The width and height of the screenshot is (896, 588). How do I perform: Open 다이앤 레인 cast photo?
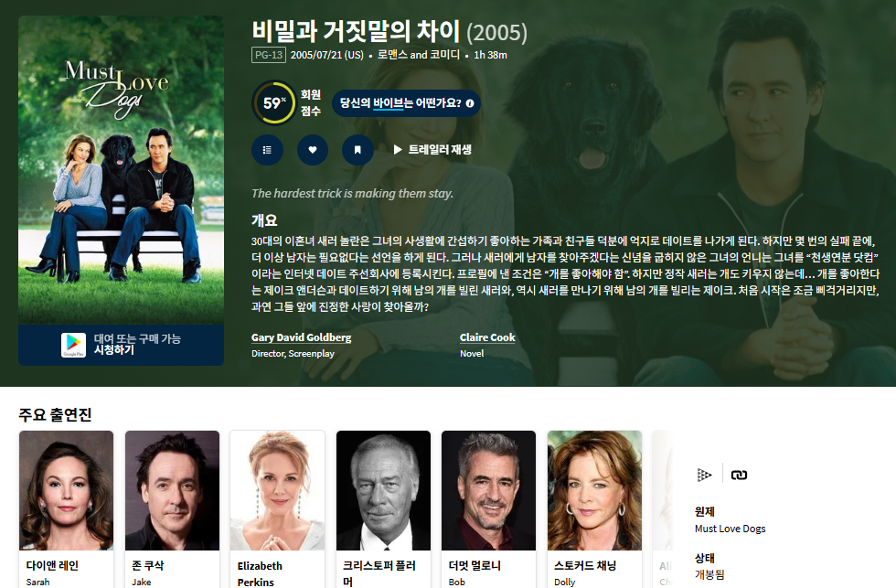coord(66,490)
